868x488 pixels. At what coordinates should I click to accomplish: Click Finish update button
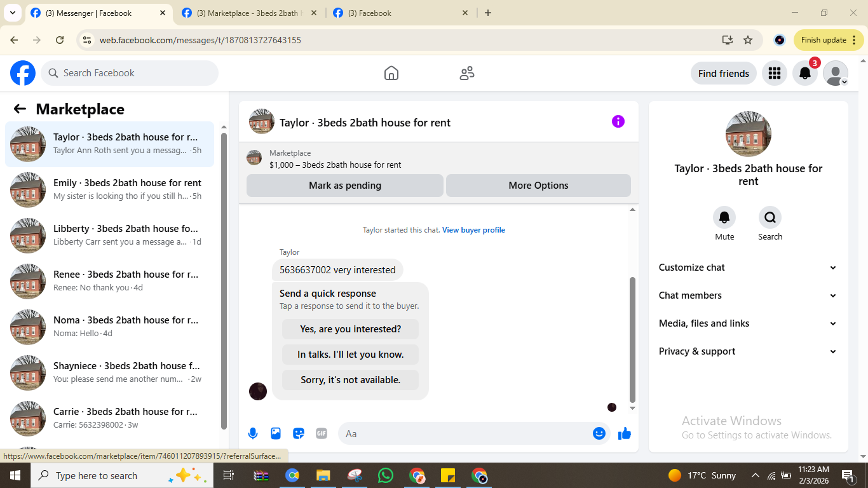829,40
